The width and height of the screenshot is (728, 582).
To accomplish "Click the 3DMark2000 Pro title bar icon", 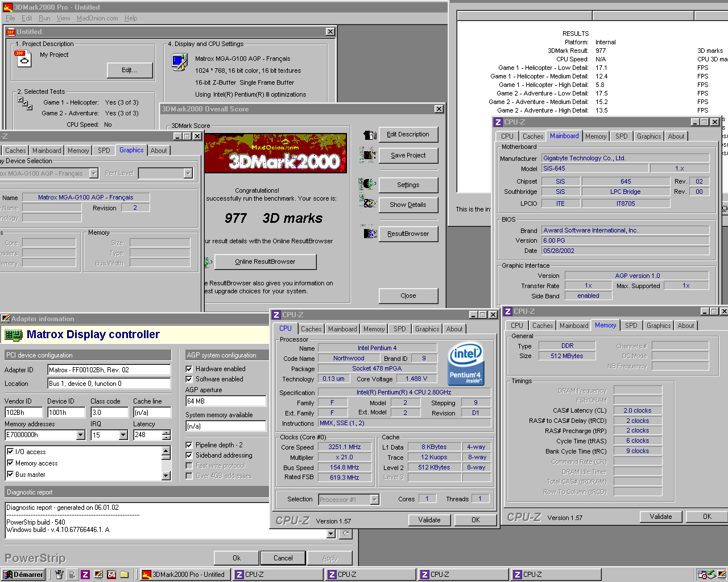I will 8,7.
